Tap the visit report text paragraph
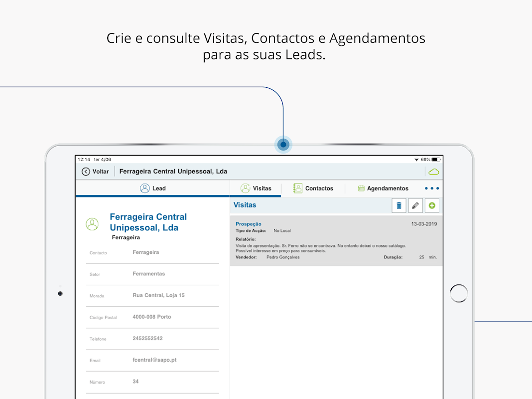 [x=321, y=248]
